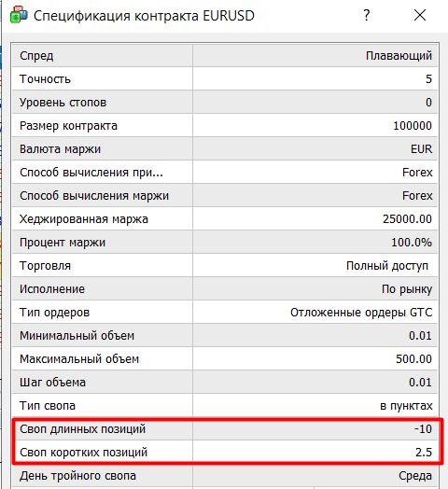Select the Минимальный объем row
The image size is (448, 489).
225,336
